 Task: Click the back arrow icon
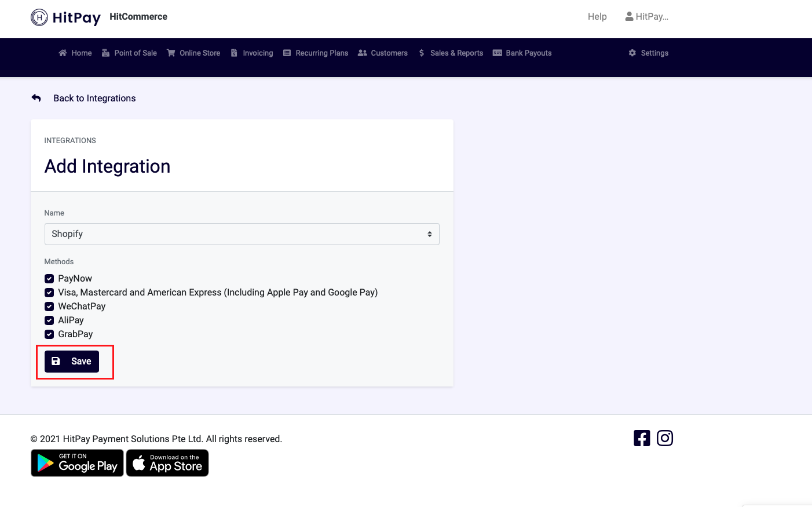pos(36,98)
